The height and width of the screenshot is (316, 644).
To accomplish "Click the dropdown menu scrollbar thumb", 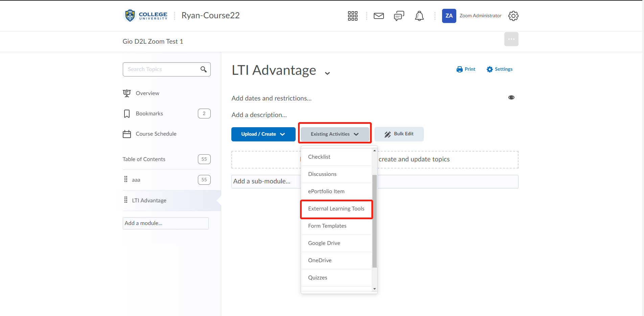I will [x=374, y=221].
